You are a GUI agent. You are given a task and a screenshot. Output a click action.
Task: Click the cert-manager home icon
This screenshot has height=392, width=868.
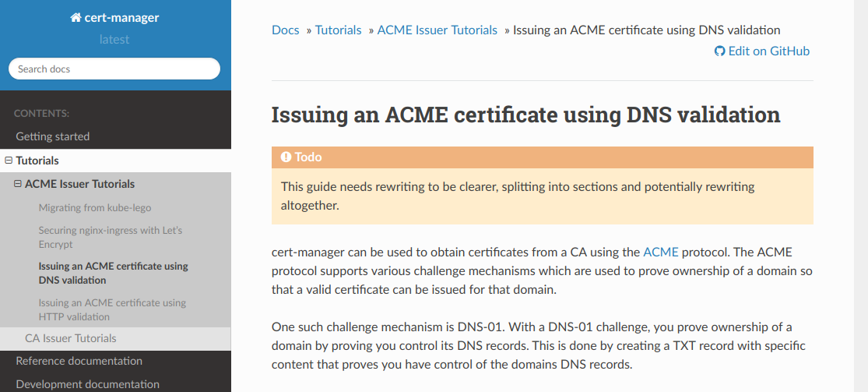(76, 18)
